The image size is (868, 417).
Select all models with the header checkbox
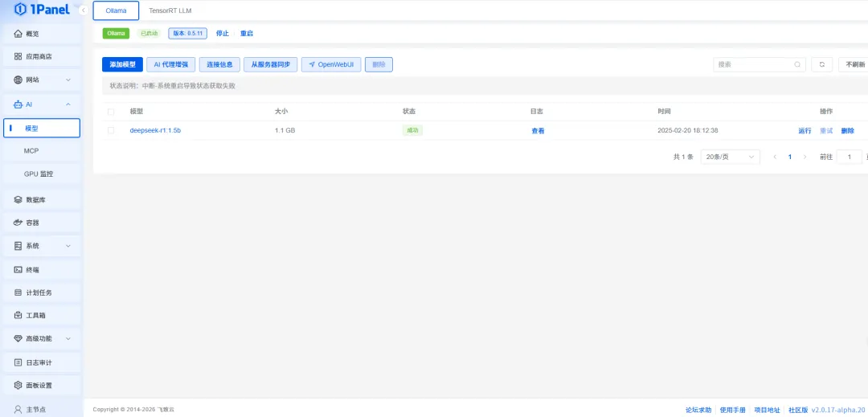pyautogui.click(x=111, y=112)
